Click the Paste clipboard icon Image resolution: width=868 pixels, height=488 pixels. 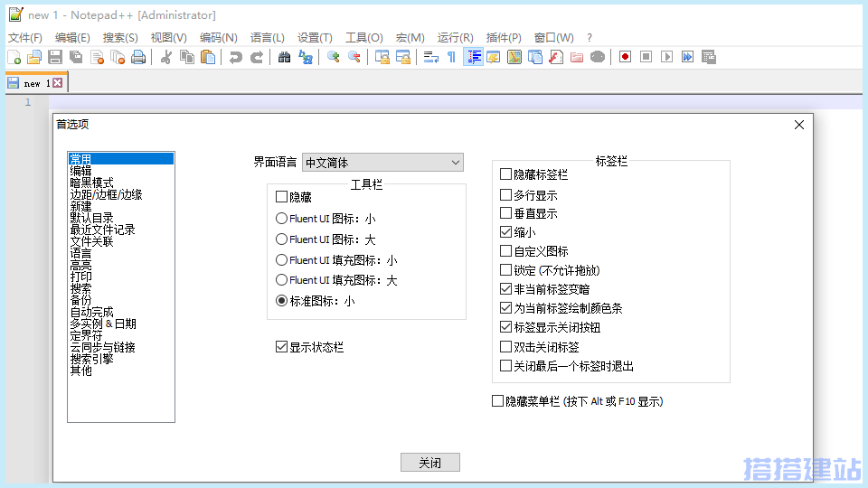click(208, 57)
